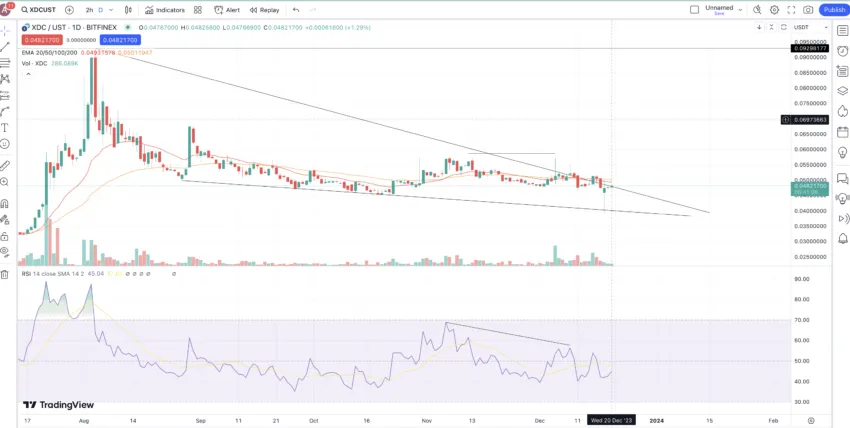The width and height of the screenshot is (850, 428).
Task: Open the Alerts panel clock icon
Action: click(842, 51)
